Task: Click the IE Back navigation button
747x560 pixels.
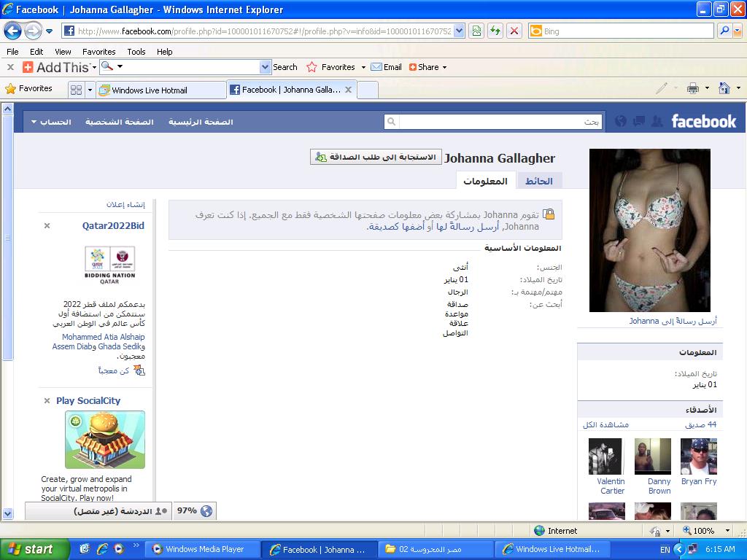Action: point(12,31)
